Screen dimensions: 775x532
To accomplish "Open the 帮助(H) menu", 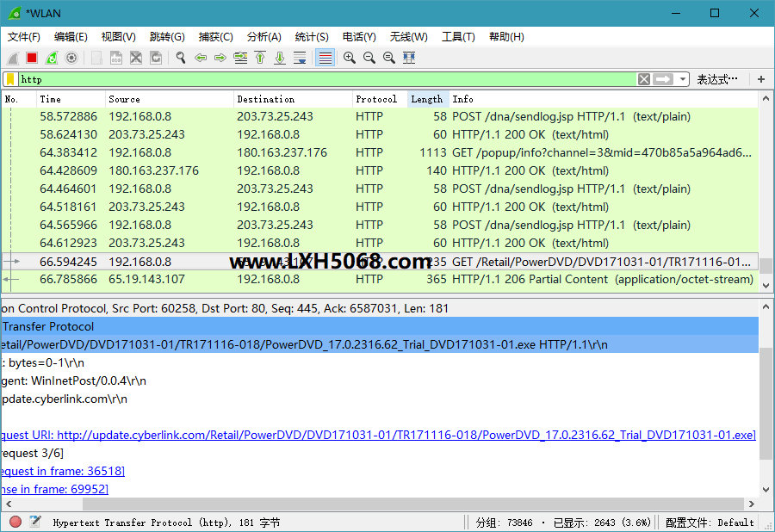I will point(506,37).
